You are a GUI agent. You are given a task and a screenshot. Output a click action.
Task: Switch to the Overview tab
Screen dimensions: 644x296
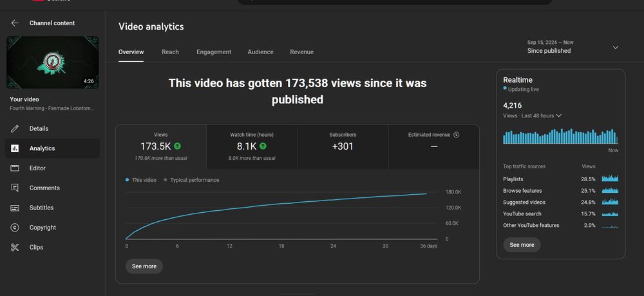point(131,52)
